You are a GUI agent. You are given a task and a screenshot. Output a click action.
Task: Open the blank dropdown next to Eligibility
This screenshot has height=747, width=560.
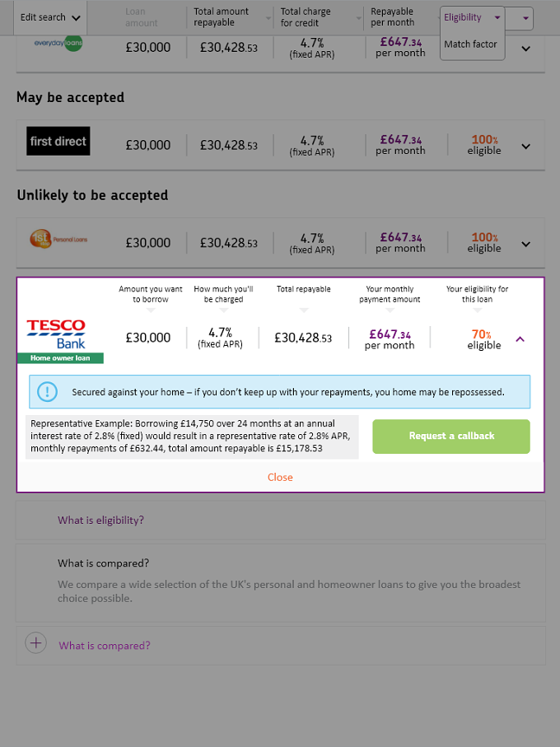click(519, 18)
